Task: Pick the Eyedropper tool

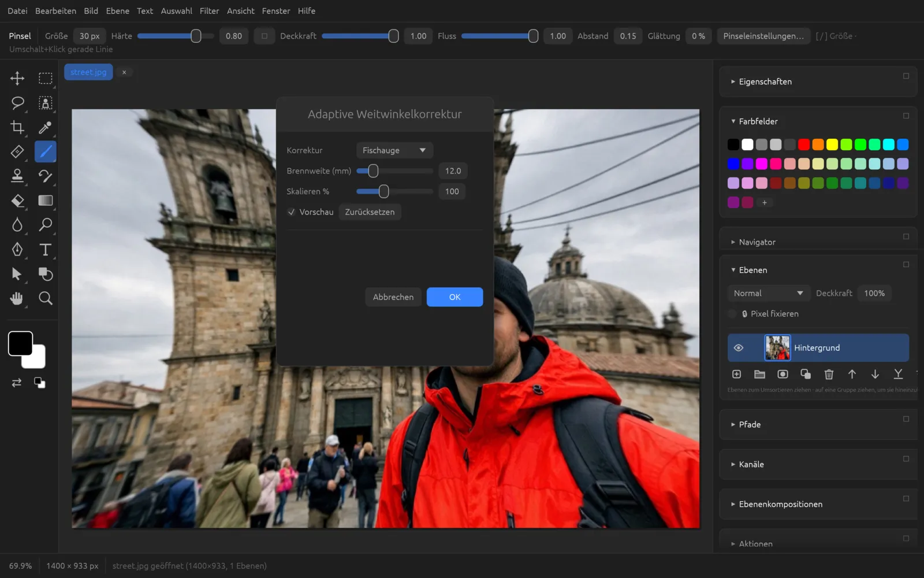Action: coord(45,127)
